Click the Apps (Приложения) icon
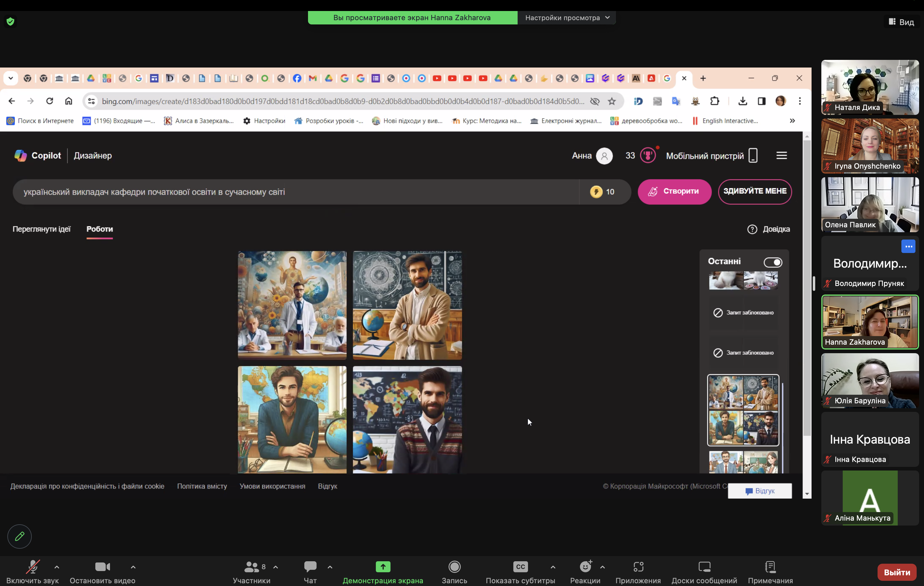 point(638,567)
